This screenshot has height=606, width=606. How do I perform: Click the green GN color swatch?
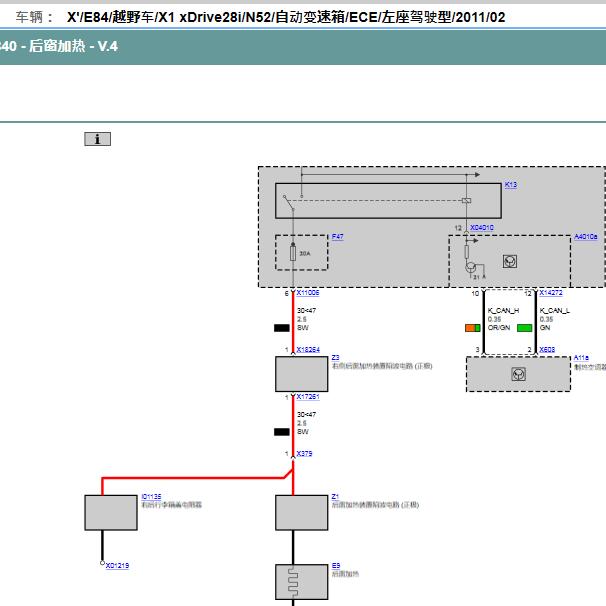[x=524, y=328]
